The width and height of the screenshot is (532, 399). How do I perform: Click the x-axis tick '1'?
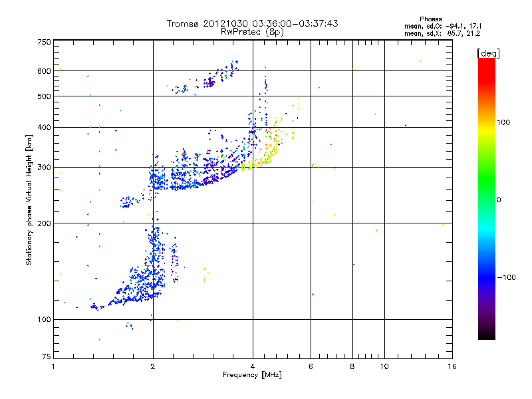(x=53, y=366)
